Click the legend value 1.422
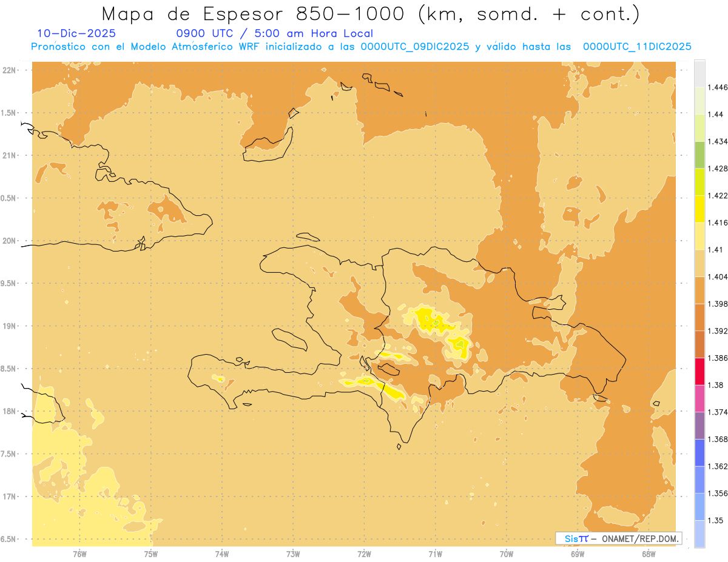The height and width of the screenshot is (562, 728). tap(718, 195)
